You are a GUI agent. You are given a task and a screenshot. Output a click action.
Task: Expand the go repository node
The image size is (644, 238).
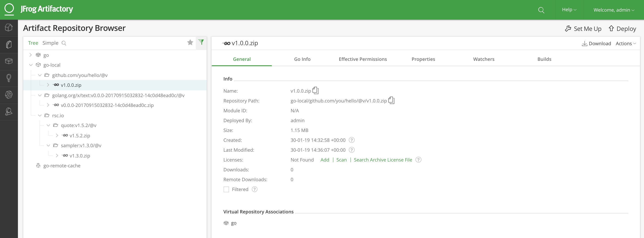point(30,55)
